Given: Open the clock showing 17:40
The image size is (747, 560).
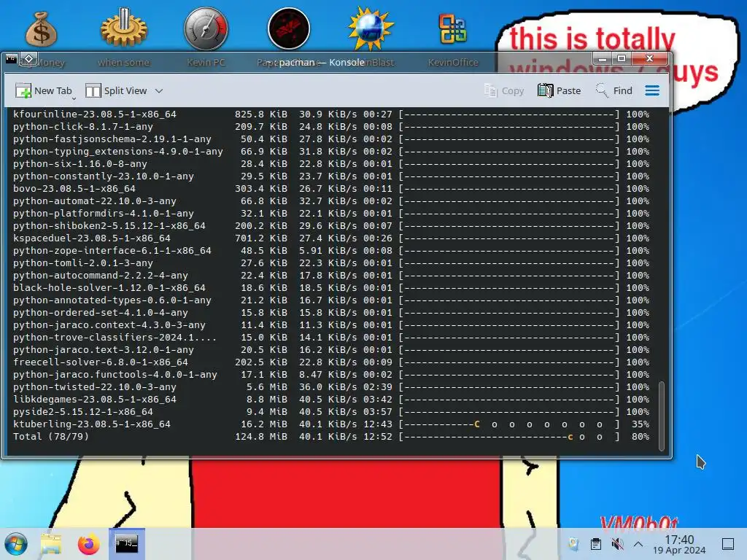Looking at the screenshot, I should click(x=679, y=544).
